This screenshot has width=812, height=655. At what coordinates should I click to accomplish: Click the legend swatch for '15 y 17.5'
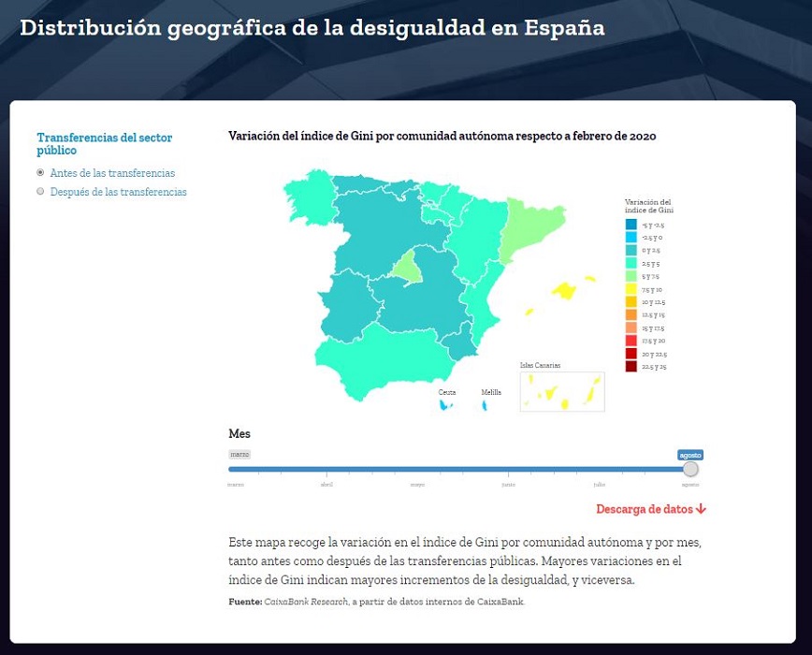631,327
